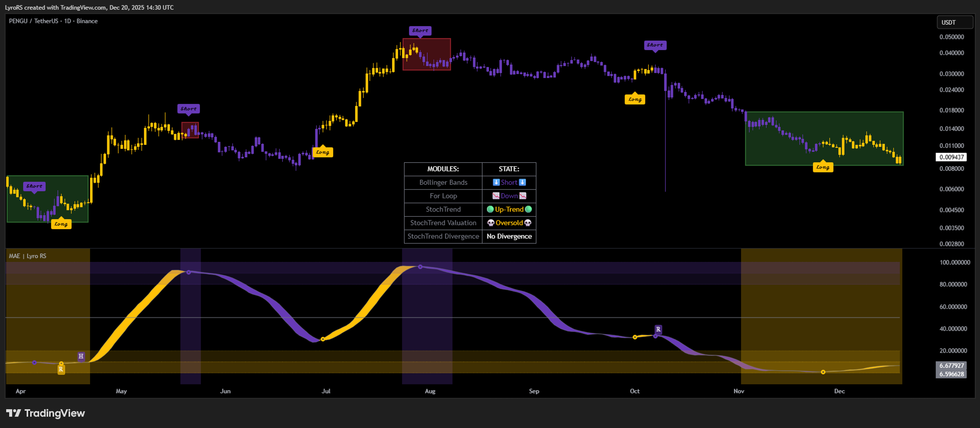
Task: Click the 0.024000 price axis level
Action: coord(952,90)
